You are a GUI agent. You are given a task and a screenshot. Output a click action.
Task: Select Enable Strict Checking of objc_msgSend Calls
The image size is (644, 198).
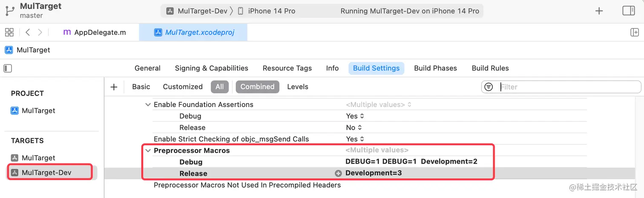click(x=231, y=139)
